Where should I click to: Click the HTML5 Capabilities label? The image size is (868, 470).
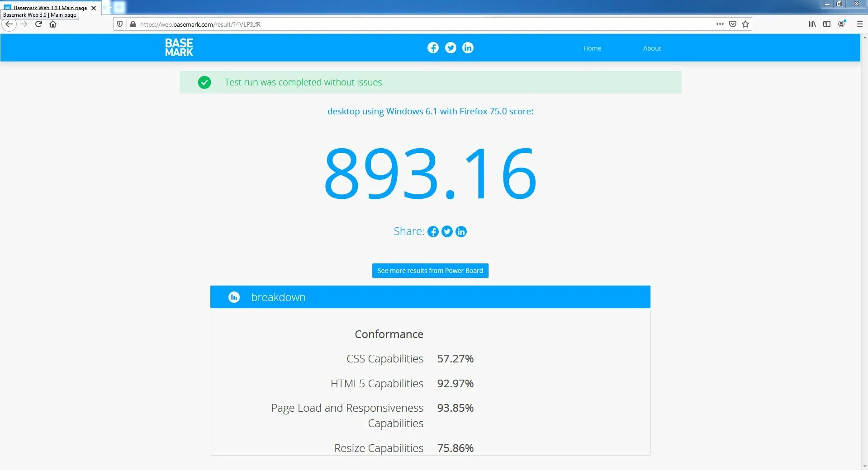coord(377,384)
